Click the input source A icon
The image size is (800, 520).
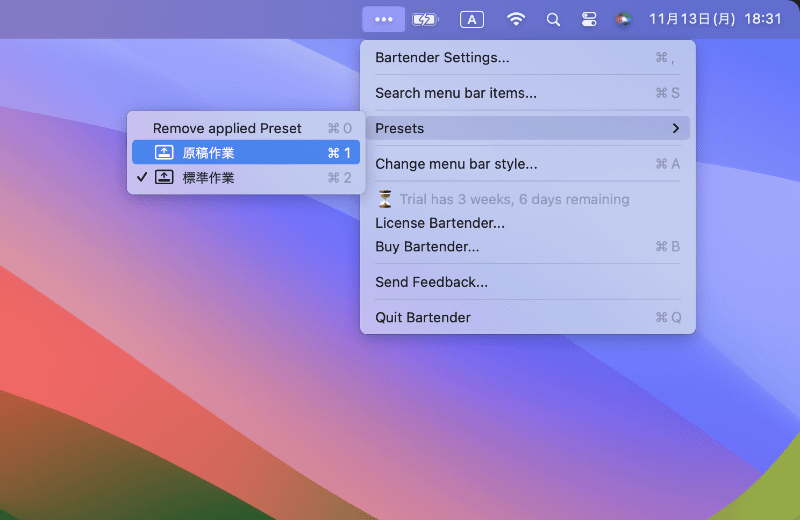coord(472,19)
